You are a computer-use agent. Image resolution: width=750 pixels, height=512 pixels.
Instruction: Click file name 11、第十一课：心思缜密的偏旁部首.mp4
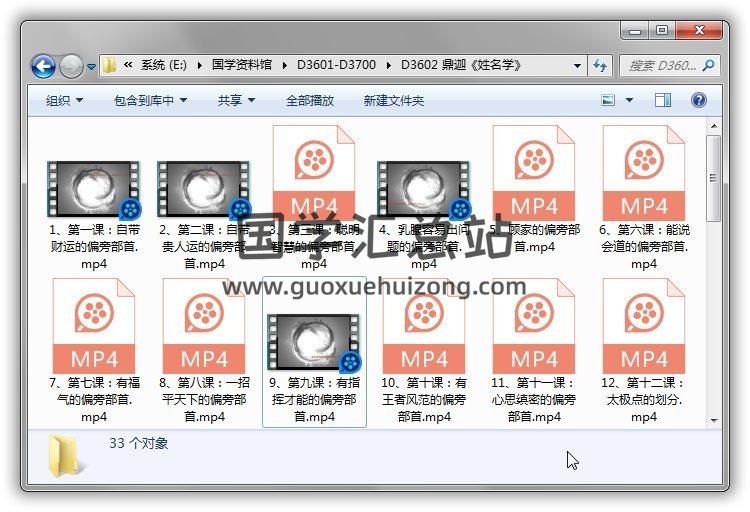pyautogui.click(x=534, y=400)
